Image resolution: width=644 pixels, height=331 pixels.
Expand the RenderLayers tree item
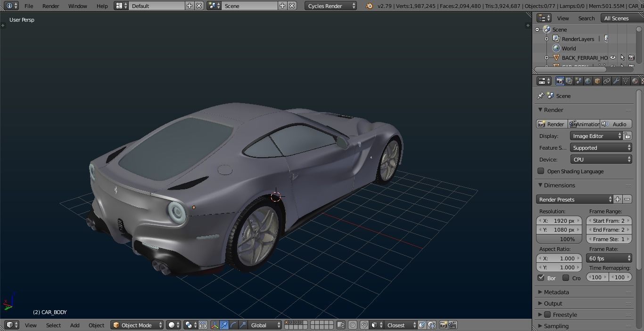546,39
